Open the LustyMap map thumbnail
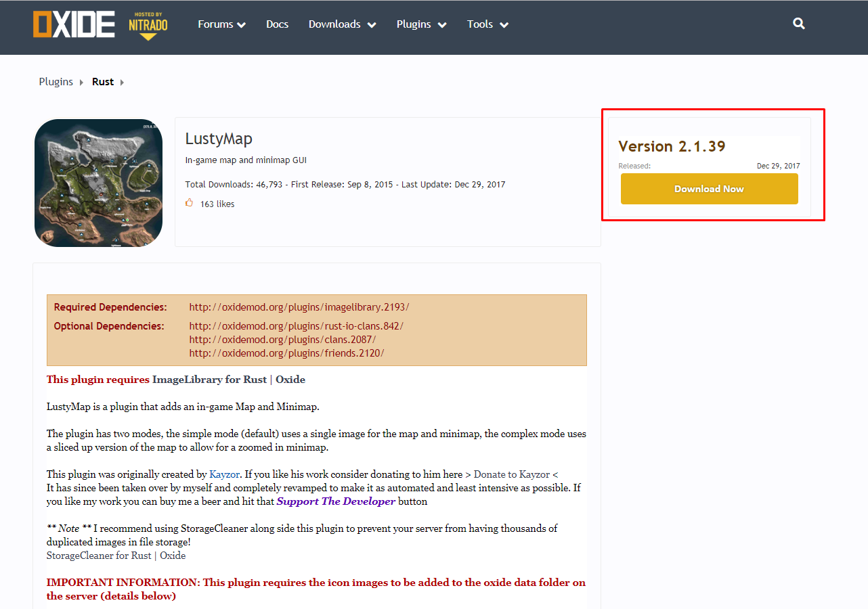 pyautogui.click(x=98, y=183)
